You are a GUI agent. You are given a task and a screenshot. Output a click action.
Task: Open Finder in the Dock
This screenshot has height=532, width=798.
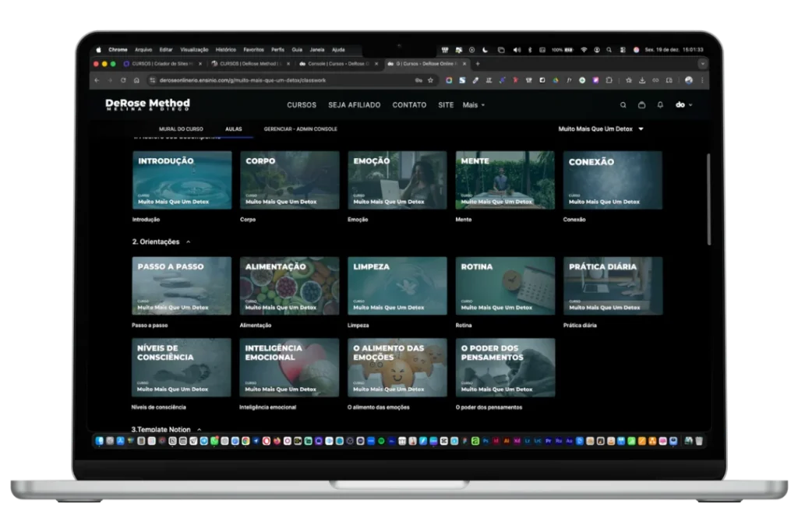pyautogui.click(x=99, y=441)
